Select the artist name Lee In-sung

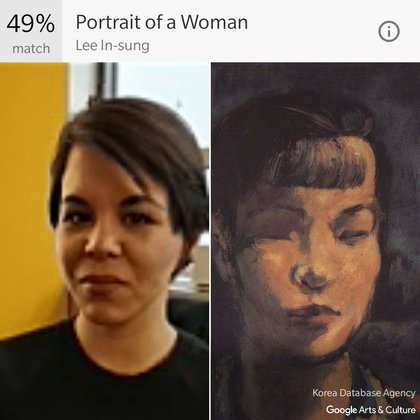click(x=112, y=46)
